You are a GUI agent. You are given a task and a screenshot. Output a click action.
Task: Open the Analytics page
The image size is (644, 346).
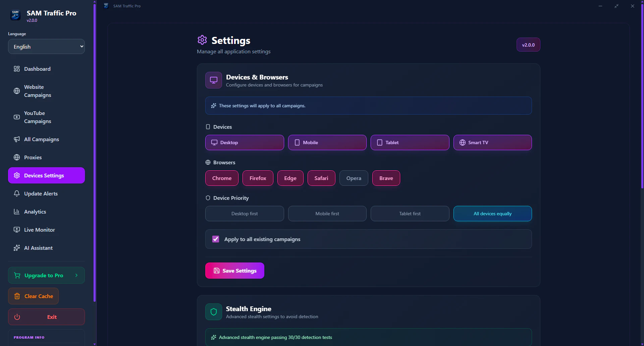tap(46, 212)
